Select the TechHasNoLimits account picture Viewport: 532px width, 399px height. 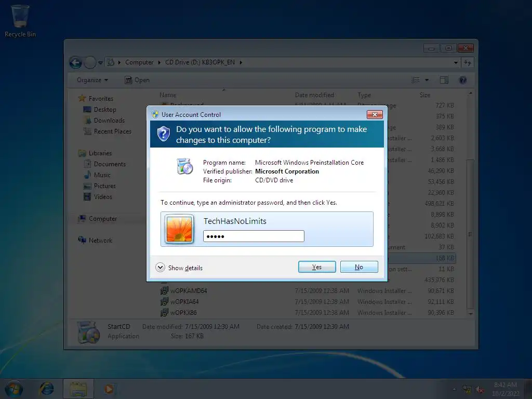click(x=179, y=229)
